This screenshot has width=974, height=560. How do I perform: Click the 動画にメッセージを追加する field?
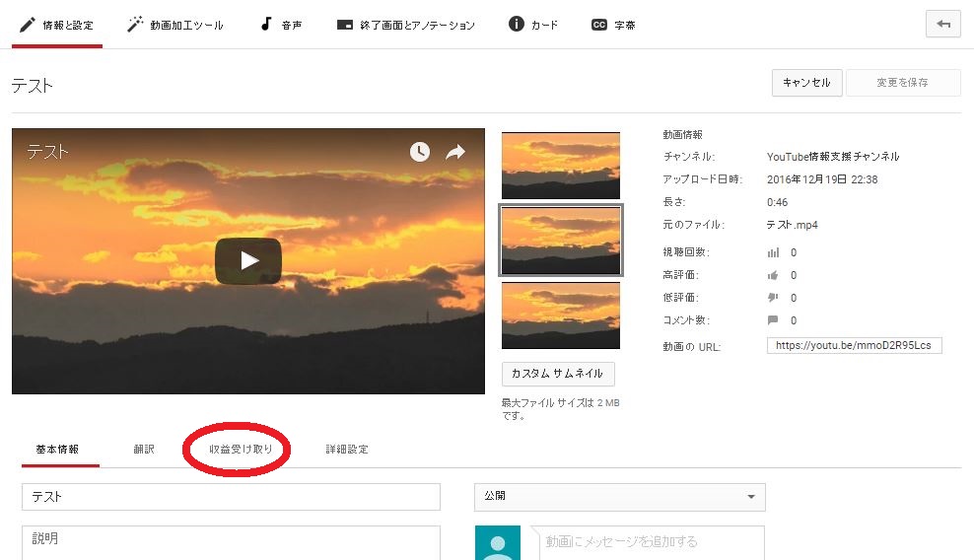652,542
